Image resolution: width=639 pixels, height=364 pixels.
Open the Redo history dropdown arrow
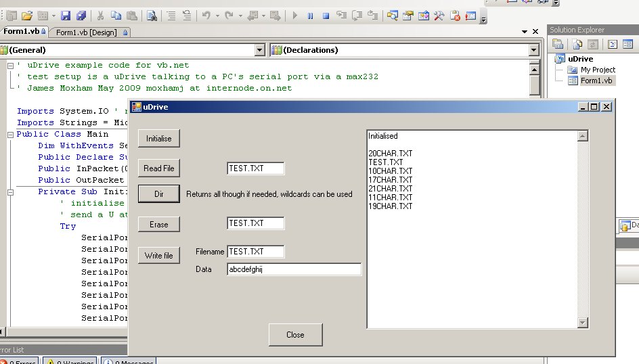pos(240,16)
